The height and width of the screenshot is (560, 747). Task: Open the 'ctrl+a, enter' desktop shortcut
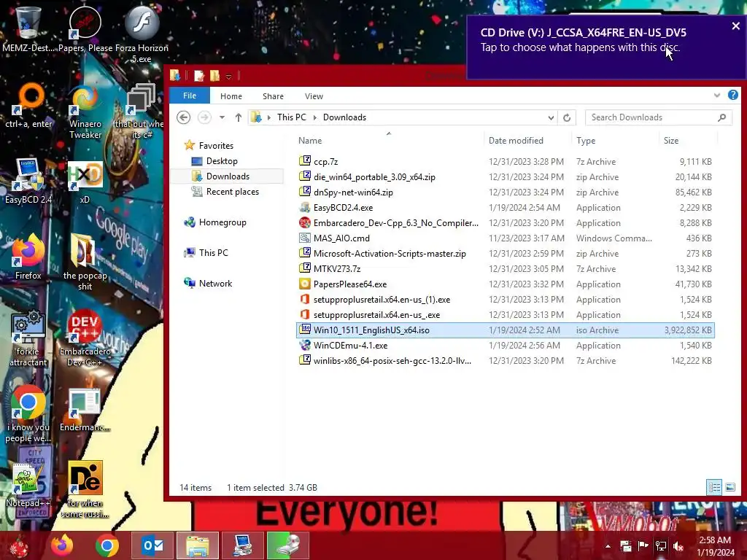pyautogui.click(x=28, y=106)
